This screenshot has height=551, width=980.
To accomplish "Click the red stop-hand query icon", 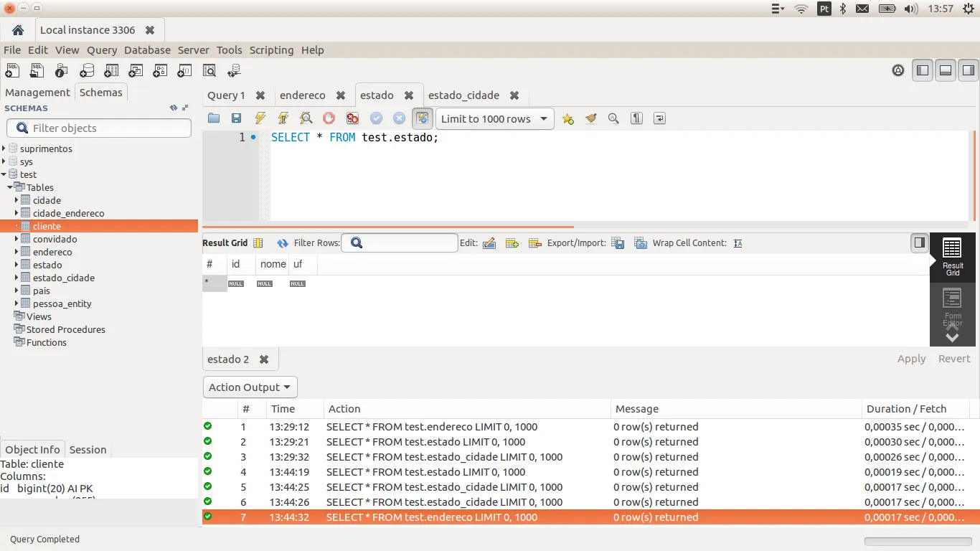I will [329, 118].
